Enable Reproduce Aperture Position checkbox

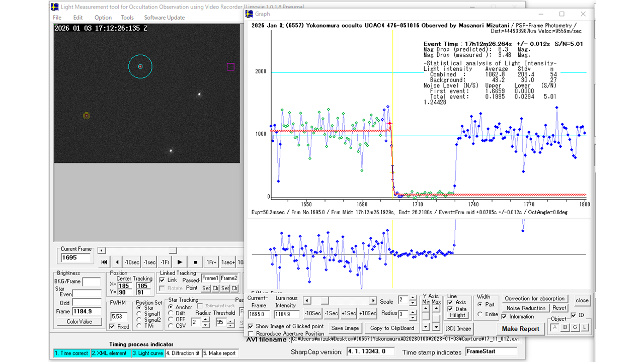point(251,333)
